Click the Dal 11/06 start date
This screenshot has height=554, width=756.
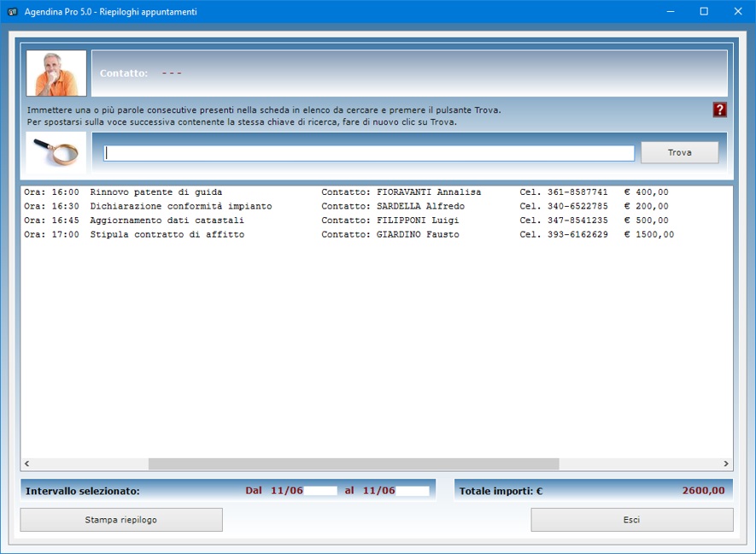274,491
